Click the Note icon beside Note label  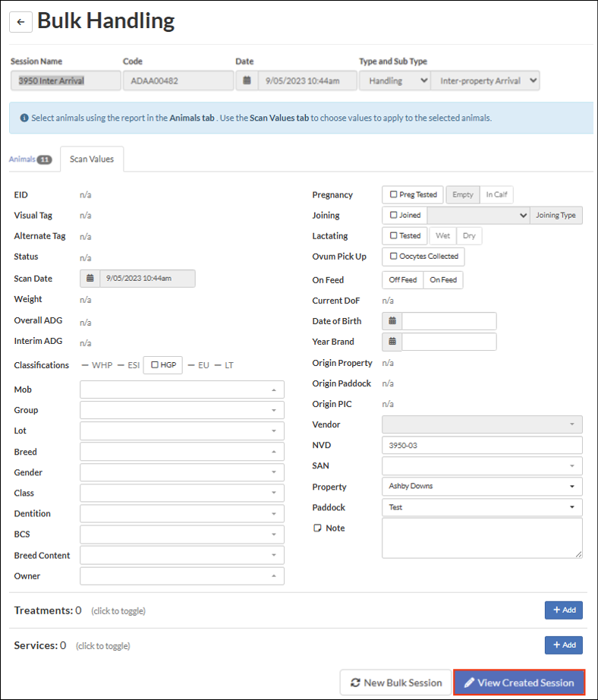(x=318, y=528)
